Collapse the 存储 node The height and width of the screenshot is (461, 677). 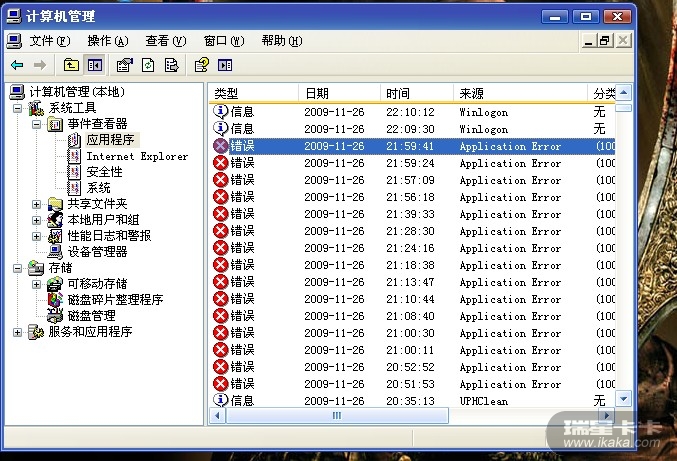click(17, 268)
